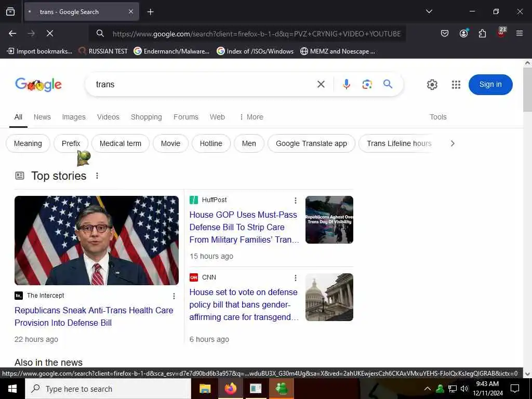Close the 'trans - Google Search' tab

(131, 11)
